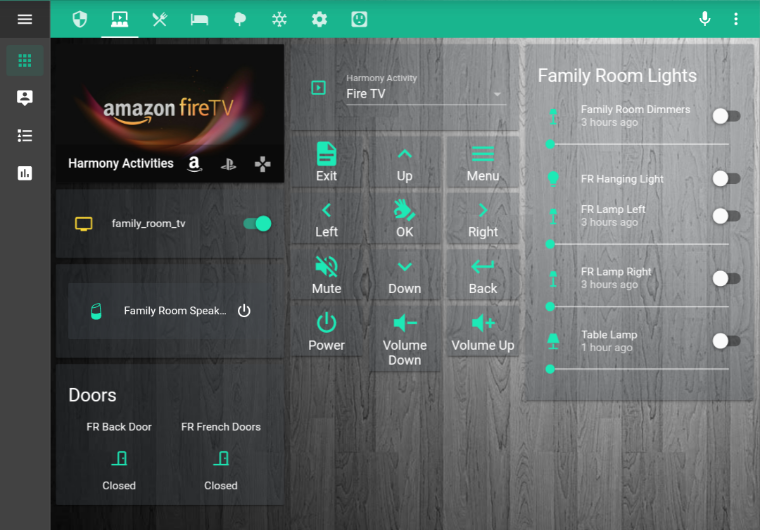Click the Volume Up remote button
The width and height of the screenshot is (760, 530).
483,331
